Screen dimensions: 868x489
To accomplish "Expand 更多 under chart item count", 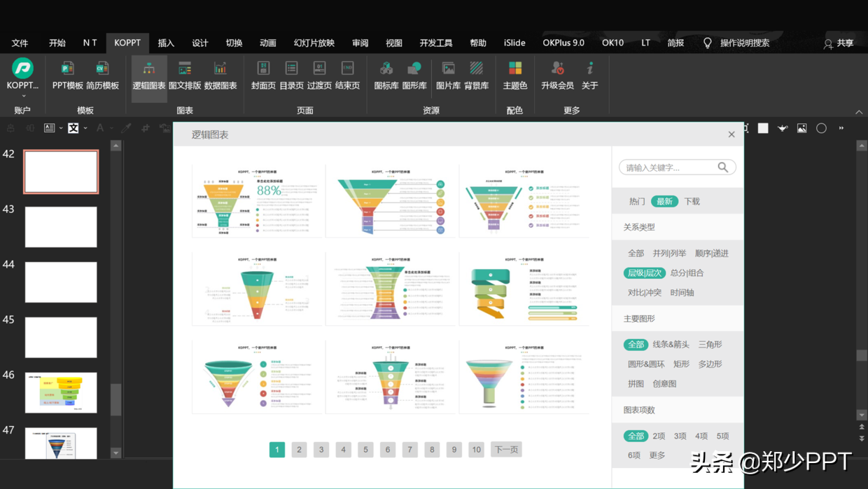I will [657, 455].
